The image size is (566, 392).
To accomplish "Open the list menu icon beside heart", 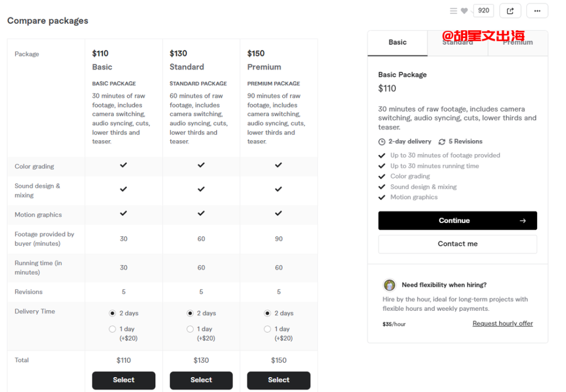I will (453, 11).
